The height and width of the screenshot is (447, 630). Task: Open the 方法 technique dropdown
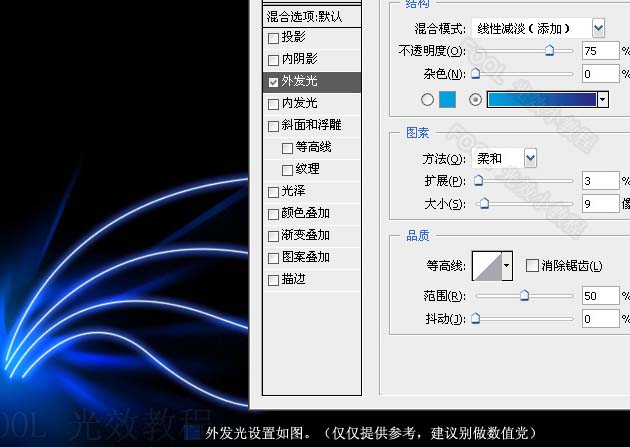pos(530,158)
